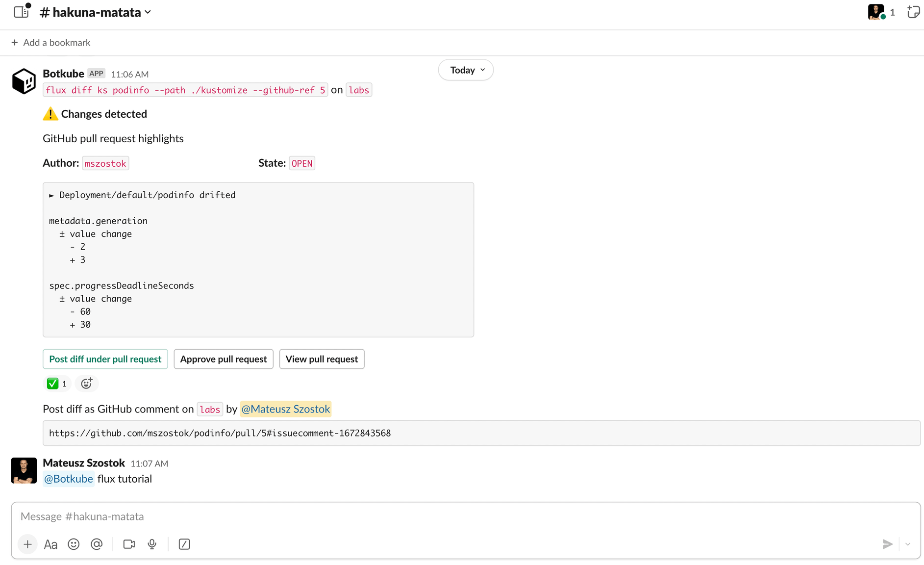This screenshot has width=924, height=565.
Task: Click the View pull request button
Action: [322, 359]
